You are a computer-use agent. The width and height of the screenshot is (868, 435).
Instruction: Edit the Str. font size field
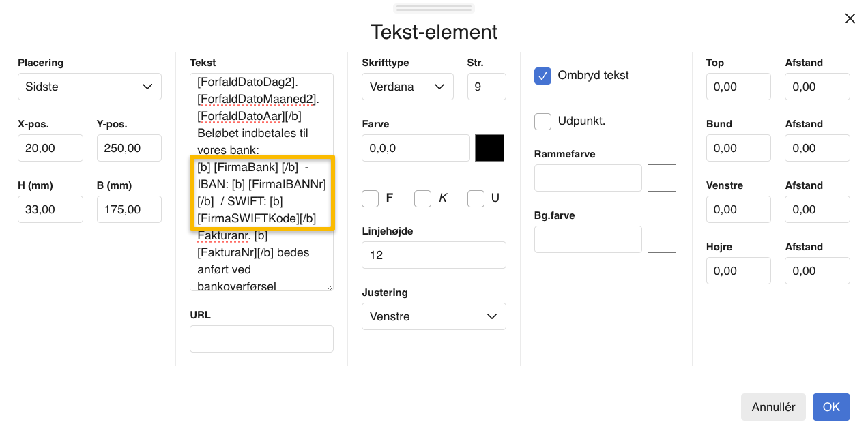coord(487,87)
